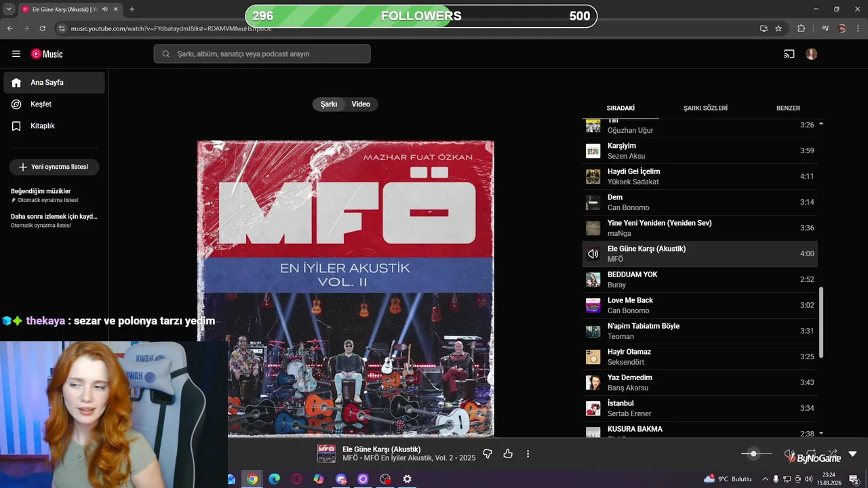The width and height of the screenshot is (868, 488).
Task: Bookmark this page with star icon
Action: point(778,28)
